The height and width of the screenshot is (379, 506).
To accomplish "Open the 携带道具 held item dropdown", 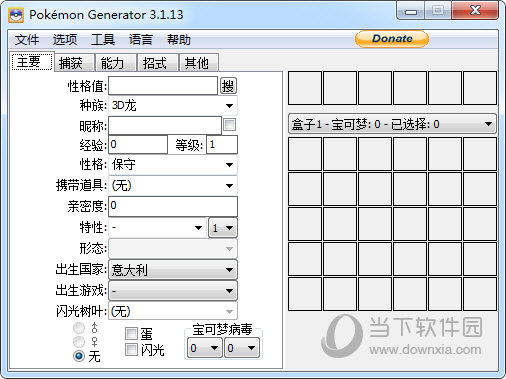I will coord(173,186).
